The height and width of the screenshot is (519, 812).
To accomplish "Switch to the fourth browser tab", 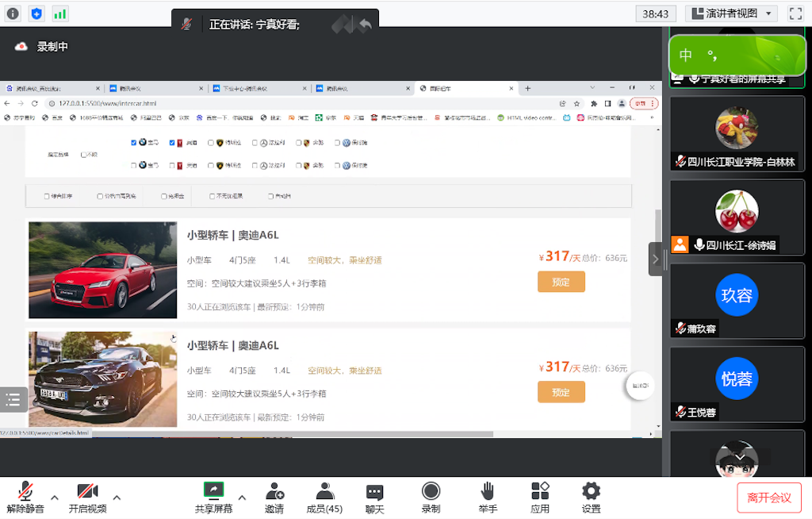I will point(362,88).
